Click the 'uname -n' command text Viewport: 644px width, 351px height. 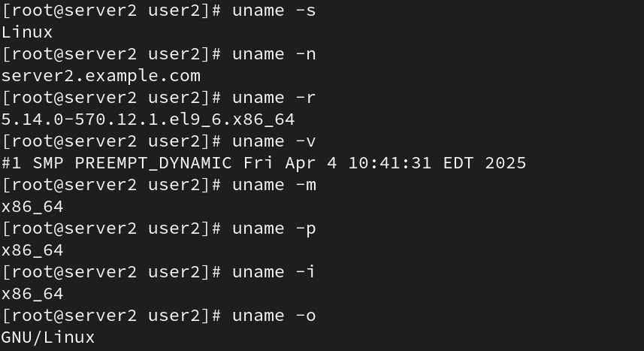(x=274, y=54)
